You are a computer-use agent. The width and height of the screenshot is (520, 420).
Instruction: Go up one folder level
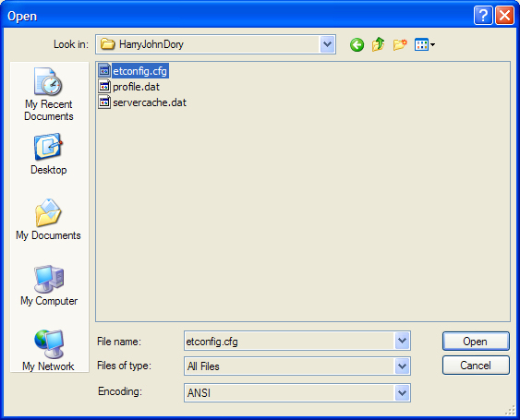(x=378, y=44)
